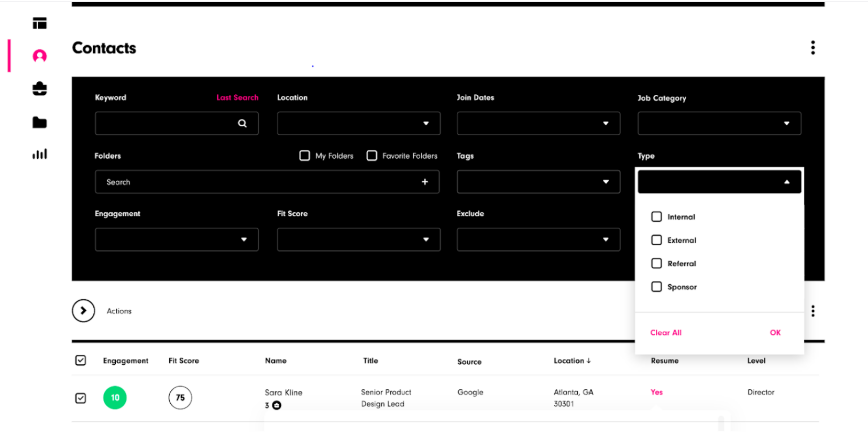
Task: Click the Keyword search magnifier icon
Action: click(x=242, y=124)
